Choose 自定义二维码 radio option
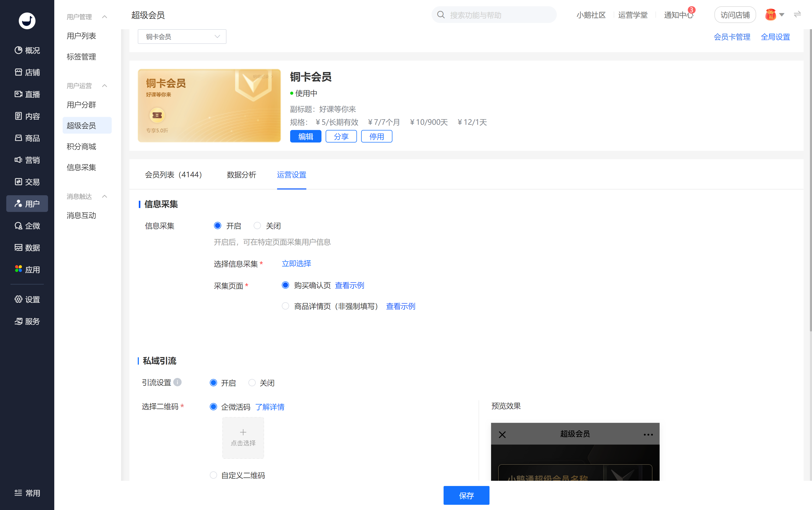Screen dimensions: 812x510 pyautogui.click(x=213, y=475)
